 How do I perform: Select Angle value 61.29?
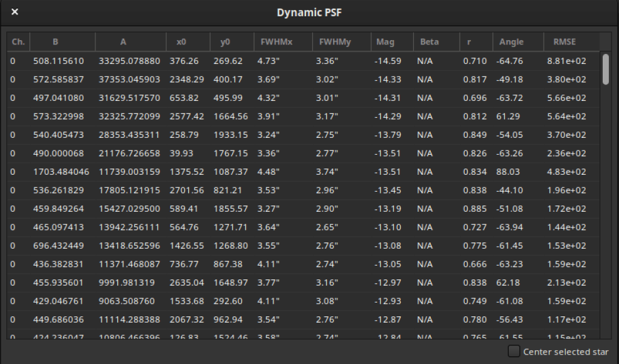tap(508, 117)
